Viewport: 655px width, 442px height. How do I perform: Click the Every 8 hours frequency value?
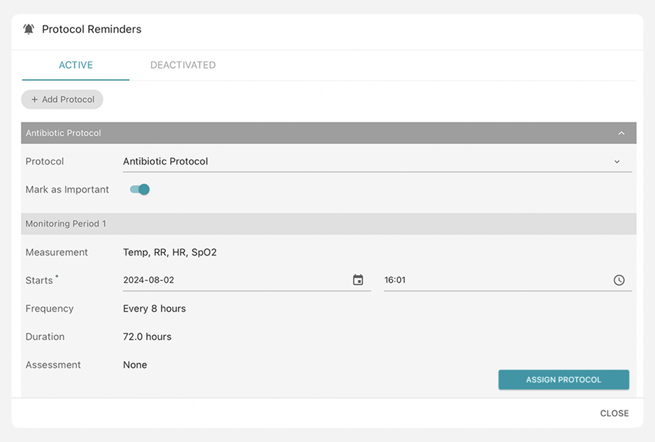154,309
